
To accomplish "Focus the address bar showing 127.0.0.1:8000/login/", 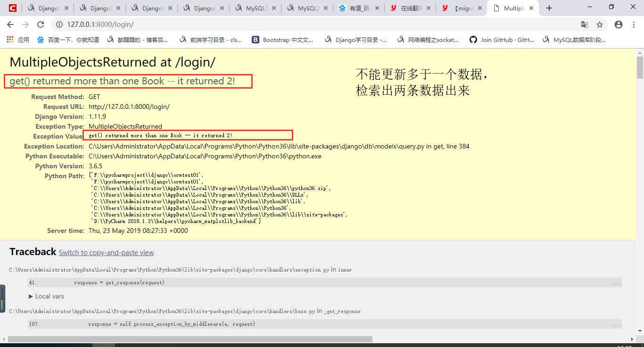I will click(x=316, y=25).
